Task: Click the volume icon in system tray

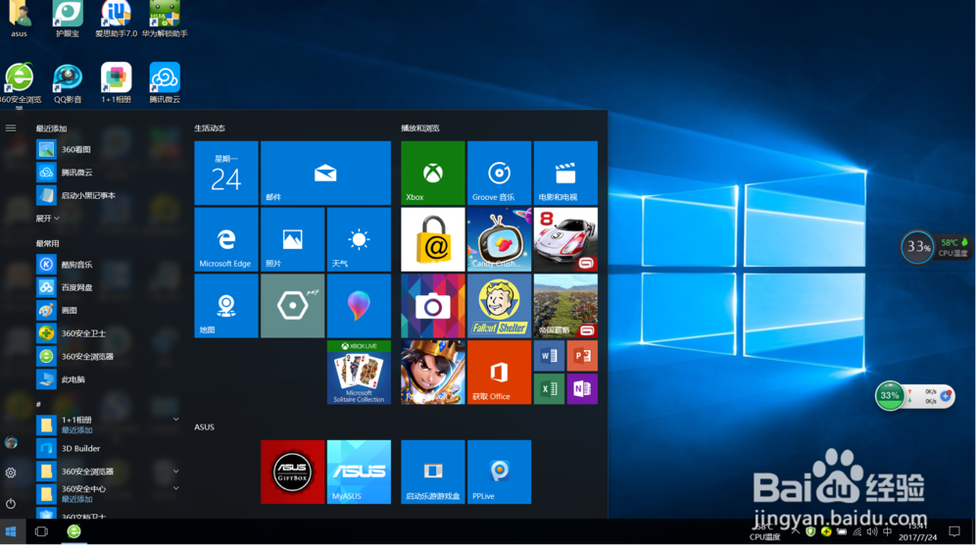Action: coord(873,533)
